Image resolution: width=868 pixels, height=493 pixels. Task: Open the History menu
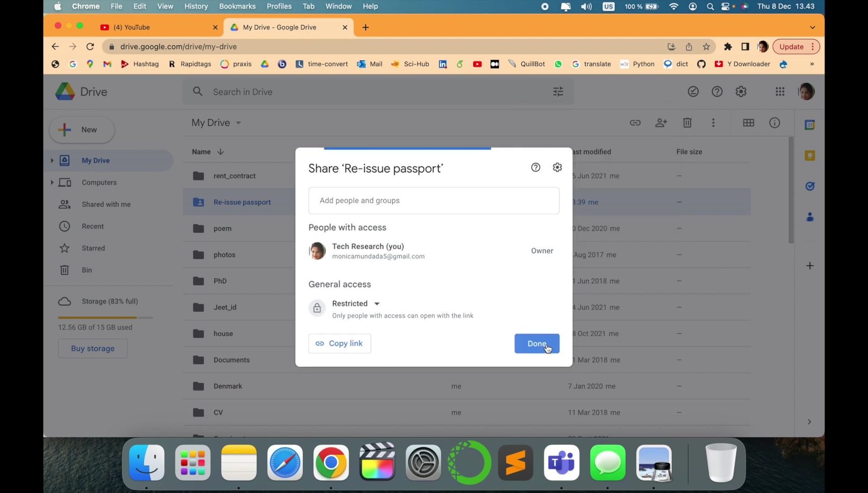tap(196, 6)
